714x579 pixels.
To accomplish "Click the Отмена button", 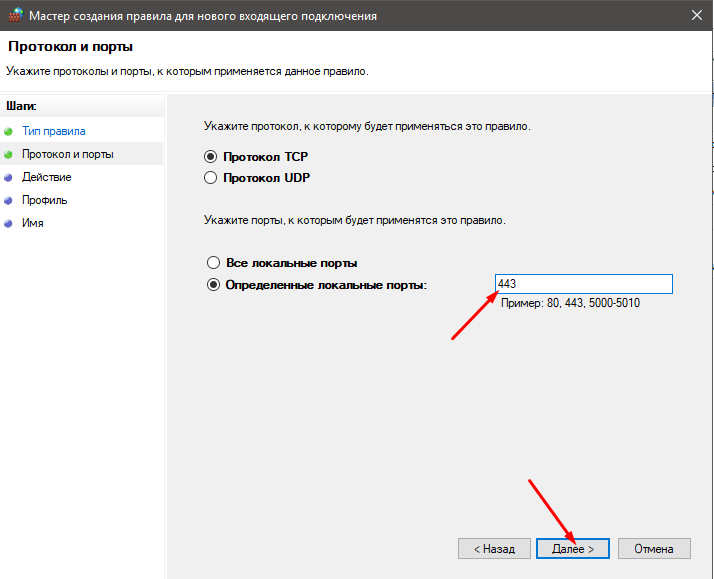I will pyautogui.click(x=654, y=549).
